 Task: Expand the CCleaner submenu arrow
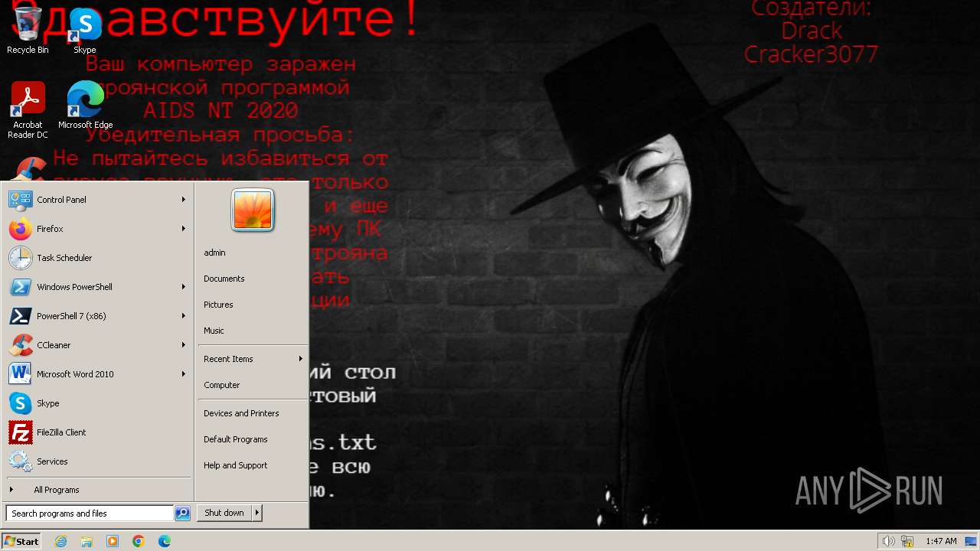tap(184, 345)
